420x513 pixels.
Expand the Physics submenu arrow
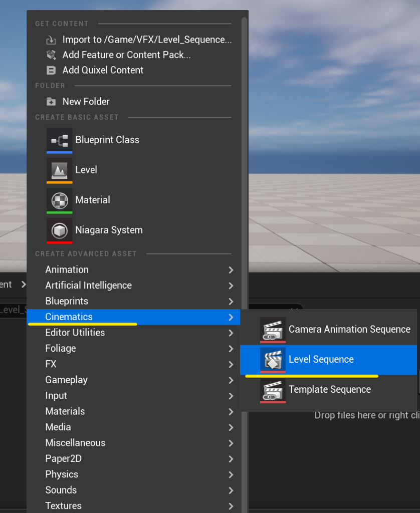231,475
